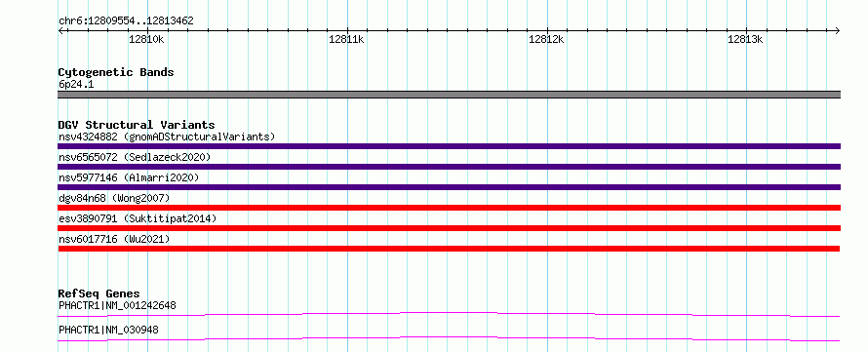Click the PHACTR1|NM_030948 transcript label
Screen dimensions: 868x352
tap(108, 330)
